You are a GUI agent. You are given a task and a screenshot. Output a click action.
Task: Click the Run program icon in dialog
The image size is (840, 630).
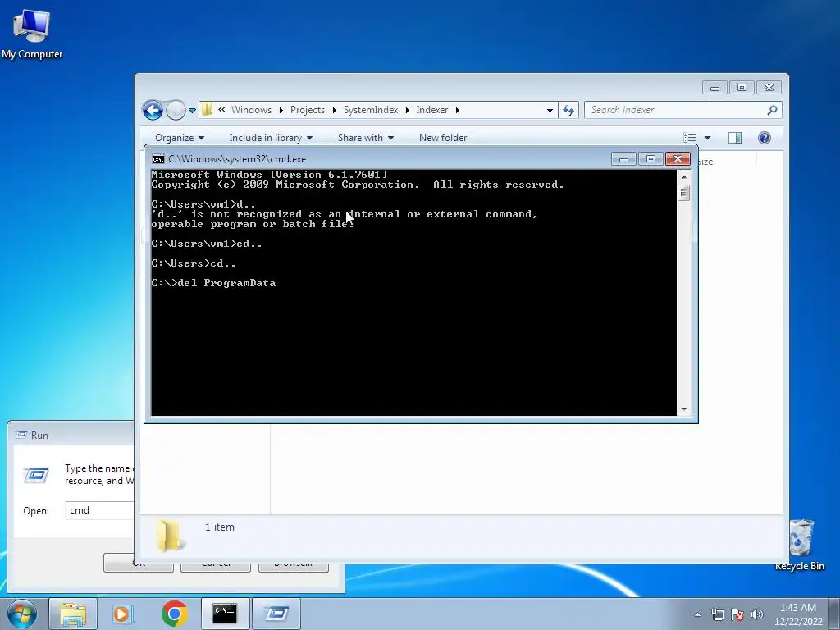point(36,474)
